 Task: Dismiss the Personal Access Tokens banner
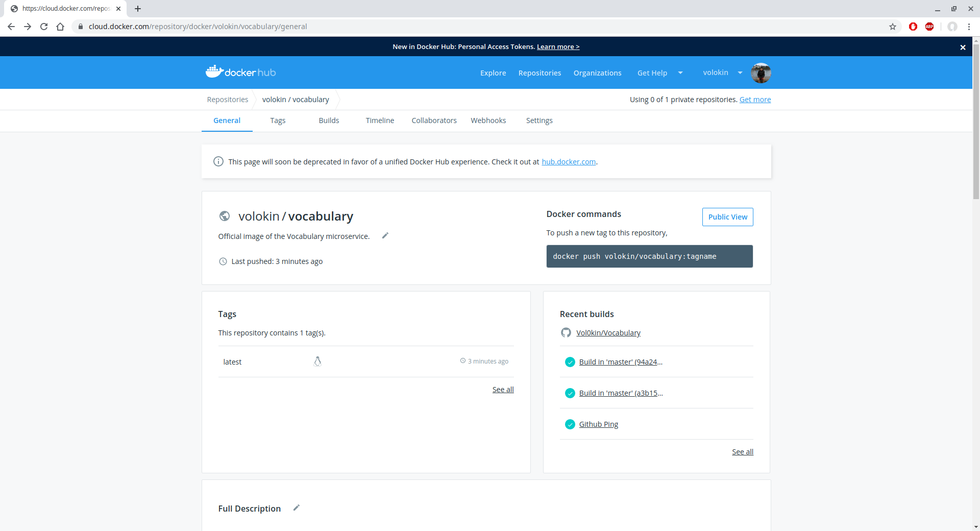click(x=963, y=47)
